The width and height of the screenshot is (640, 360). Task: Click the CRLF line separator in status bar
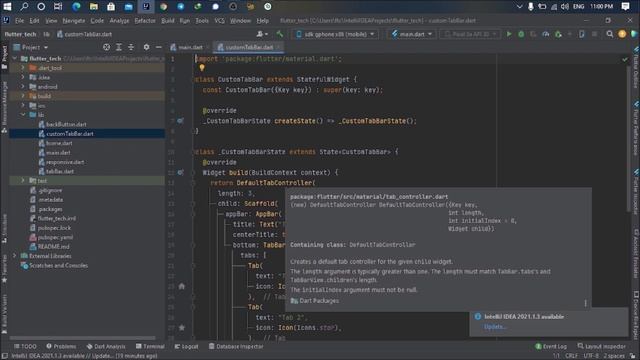(571, 356)
